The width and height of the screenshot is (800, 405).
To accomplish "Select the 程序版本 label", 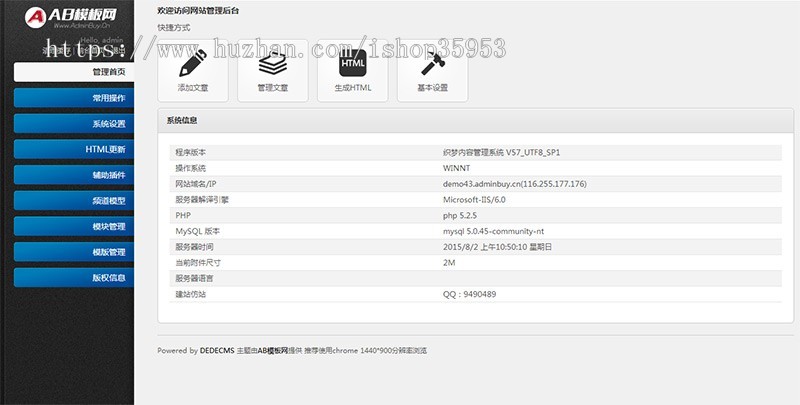I will tap(191, 153).
